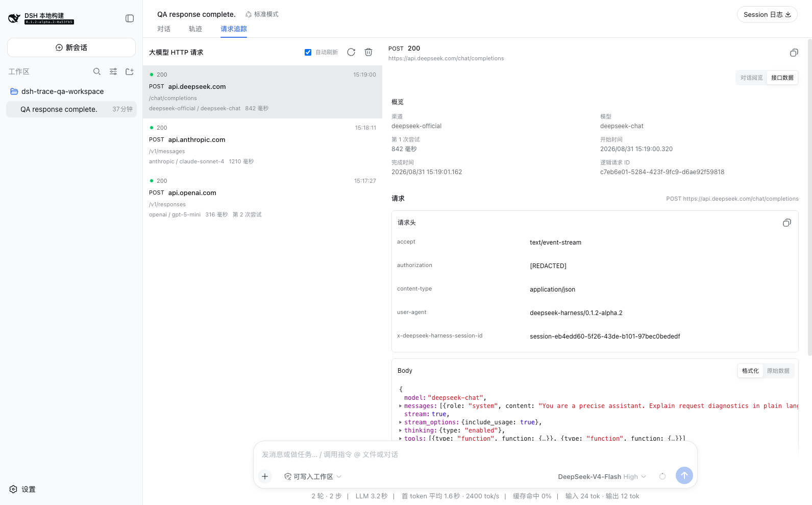
Task: Click the 缓存命中 0% status entry
Action: coord(532,496)
